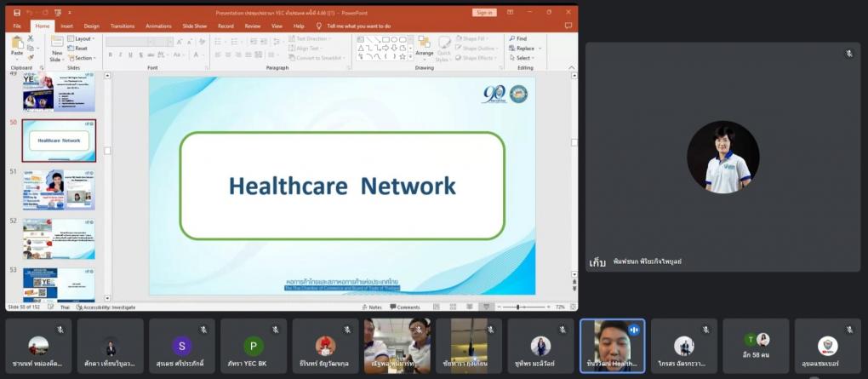Save the presentation using the title bar disk icon
The width and height of the screenshot is (868, 379).
pos(17,12)
